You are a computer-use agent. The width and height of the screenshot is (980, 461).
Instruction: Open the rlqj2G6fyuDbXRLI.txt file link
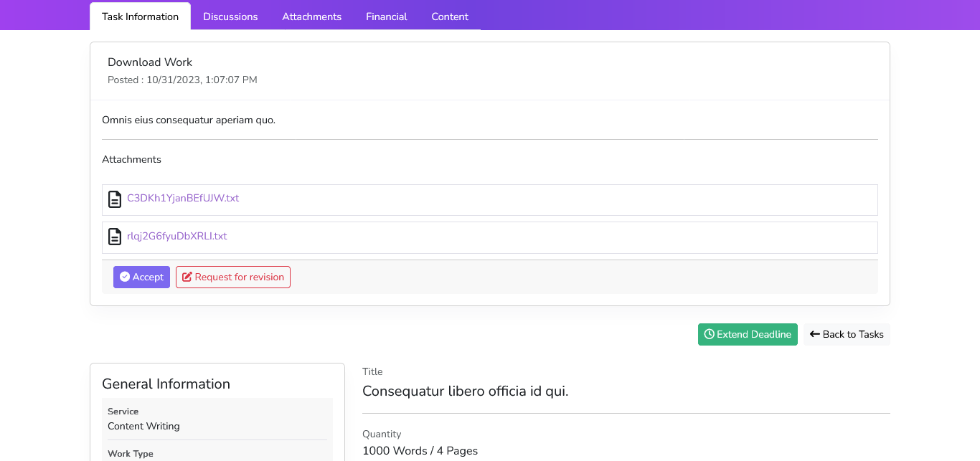pos(177,237)
